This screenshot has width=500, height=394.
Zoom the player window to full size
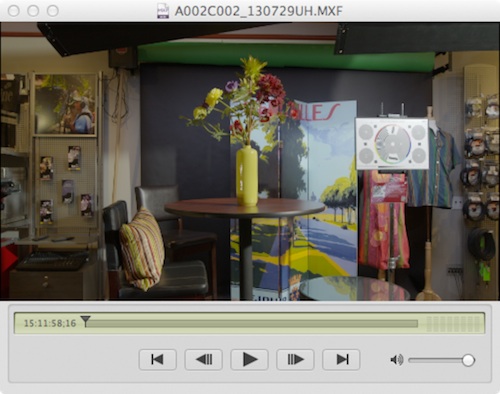53,11
